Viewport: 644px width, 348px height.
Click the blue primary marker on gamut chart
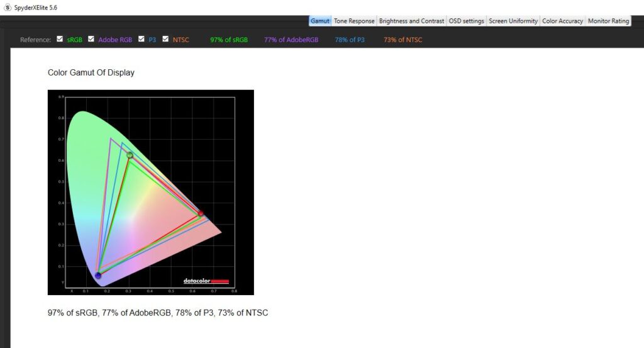point(98,276)
